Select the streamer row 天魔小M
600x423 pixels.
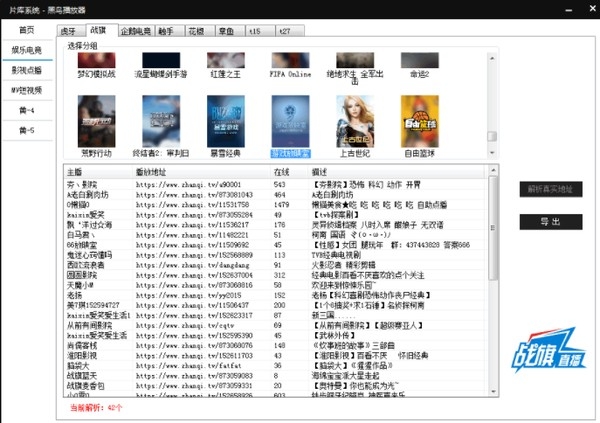276,285
